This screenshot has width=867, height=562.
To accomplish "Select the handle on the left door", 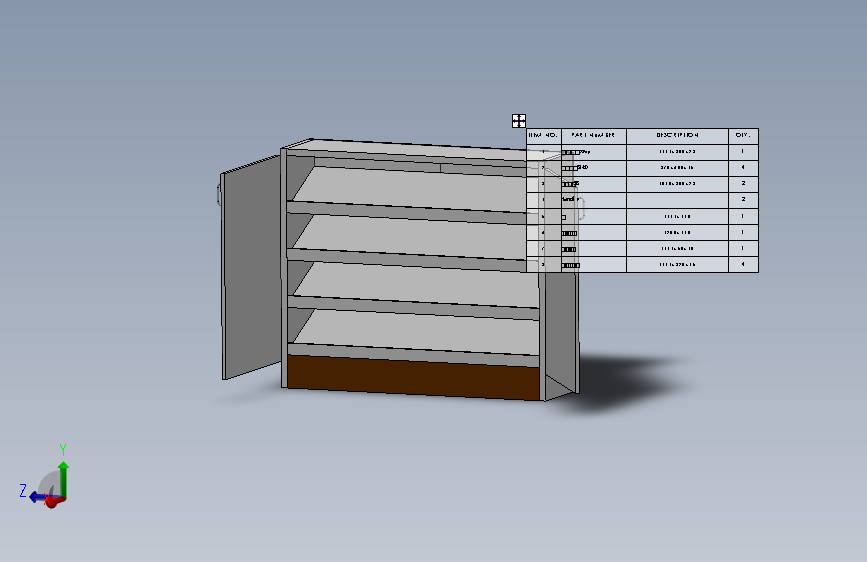I will coord(219,195).
